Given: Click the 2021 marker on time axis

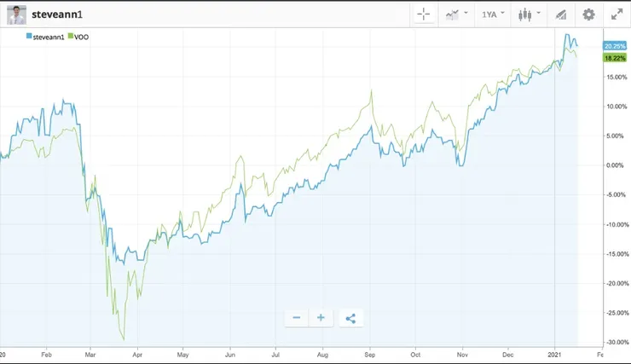Looking at the screenshot, I should pos(553,353).
